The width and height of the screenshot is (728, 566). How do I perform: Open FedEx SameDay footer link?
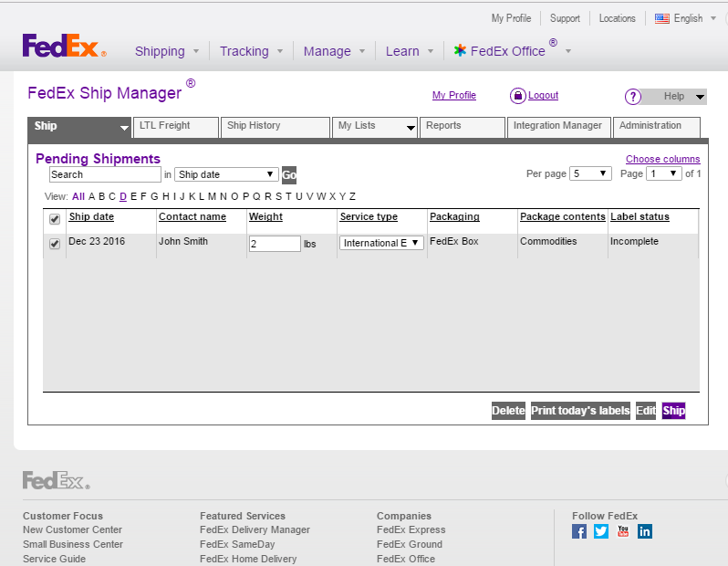click(x=237, y=544)
